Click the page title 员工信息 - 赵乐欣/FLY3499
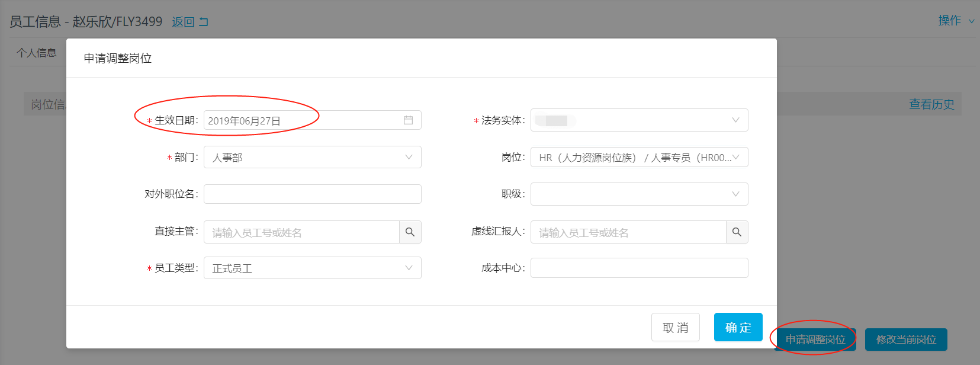980x365 pixels. 86,22
